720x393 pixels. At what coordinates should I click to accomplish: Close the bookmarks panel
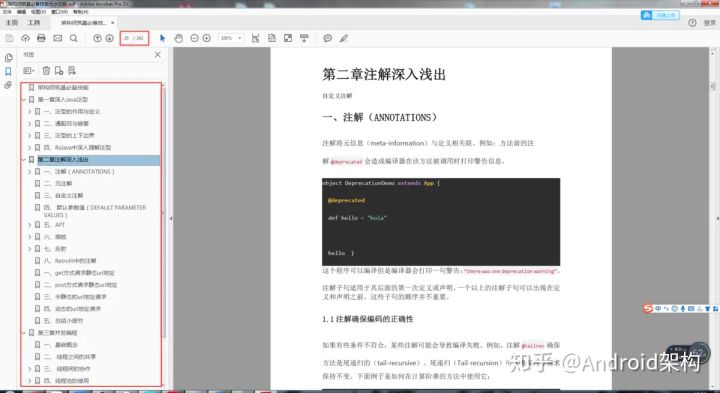coord(158,55)
